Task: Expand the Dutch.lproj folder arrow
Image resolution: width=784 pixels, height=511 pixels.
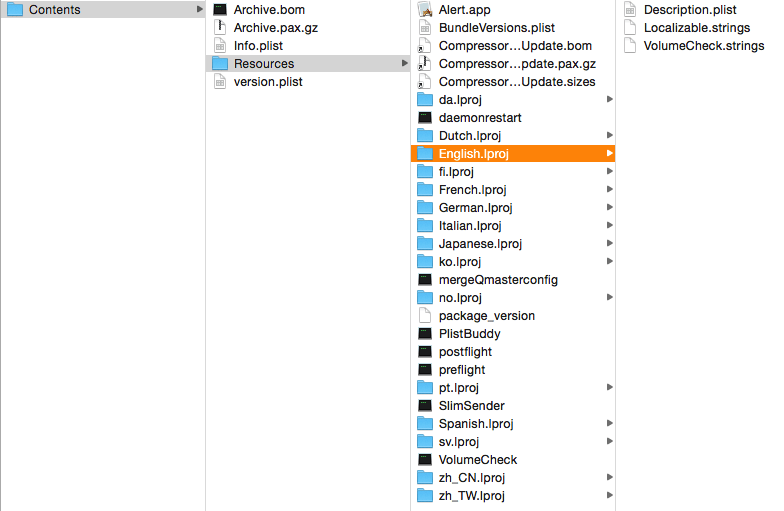Action: click(610, 135)
